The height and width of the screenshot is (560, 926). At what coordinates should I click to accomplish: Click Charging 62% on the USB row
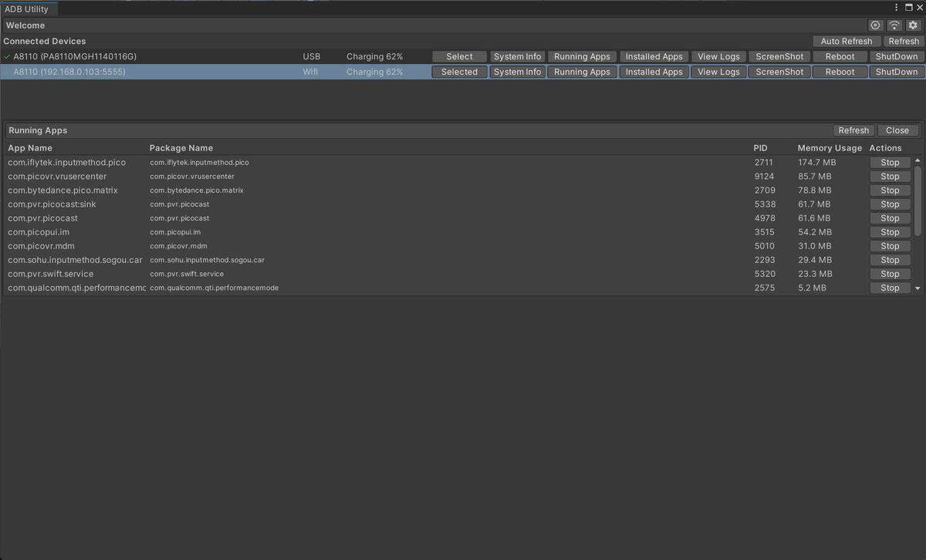coord(374,56)
